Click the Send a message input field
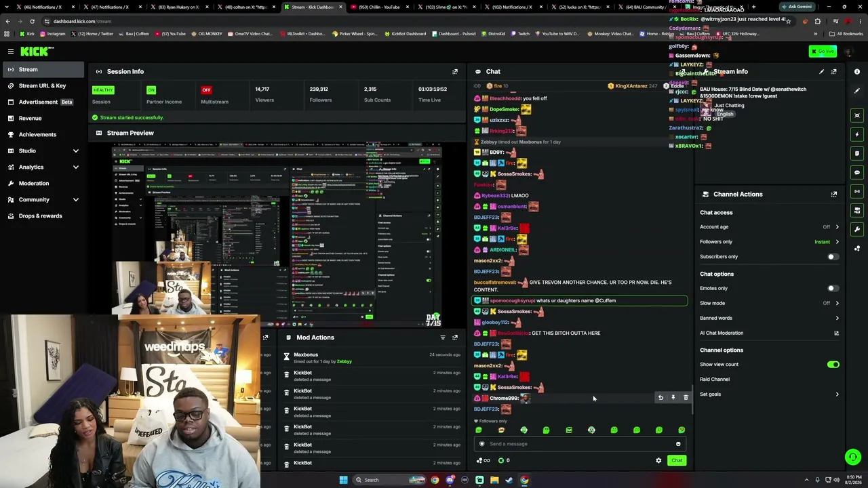 (580, 444)
